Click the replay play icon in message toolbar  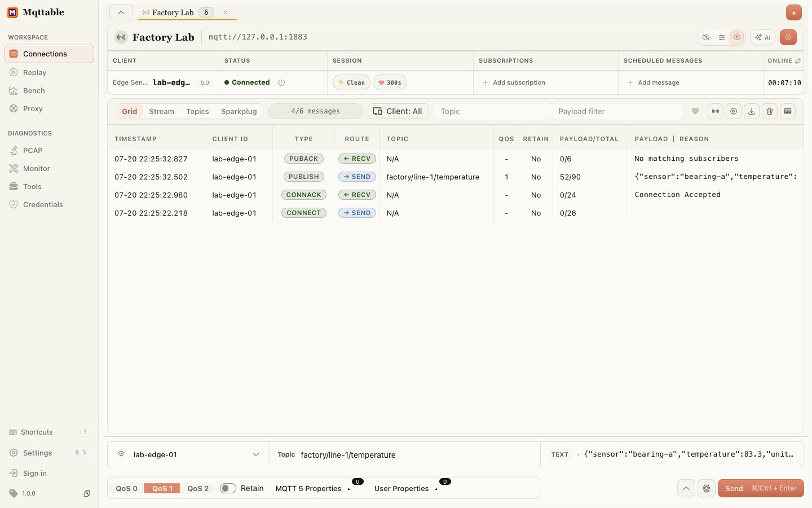pyautogui.click(x=734, y=111)
